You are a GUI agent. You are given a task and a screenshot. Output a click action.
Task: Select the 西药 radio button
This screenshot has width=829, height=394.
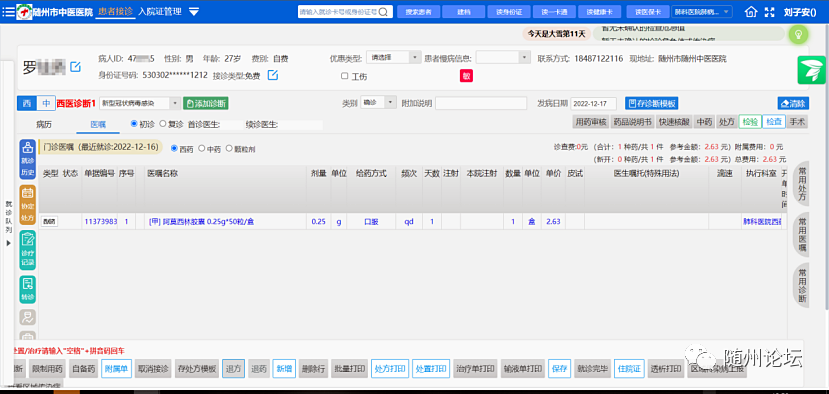pos(174,149)
